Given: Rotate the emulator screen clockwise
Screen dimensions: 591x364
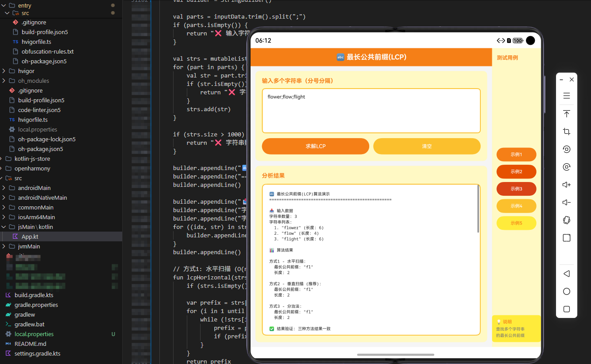Looking at the screenshot, I should click(566, 167).
